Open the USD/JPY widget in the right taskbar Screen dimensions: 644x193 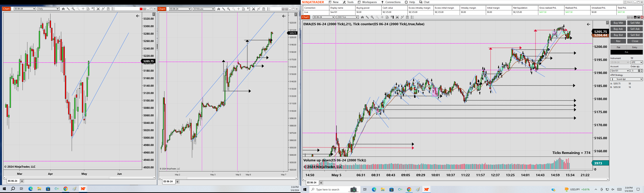(x=577, y=189)
